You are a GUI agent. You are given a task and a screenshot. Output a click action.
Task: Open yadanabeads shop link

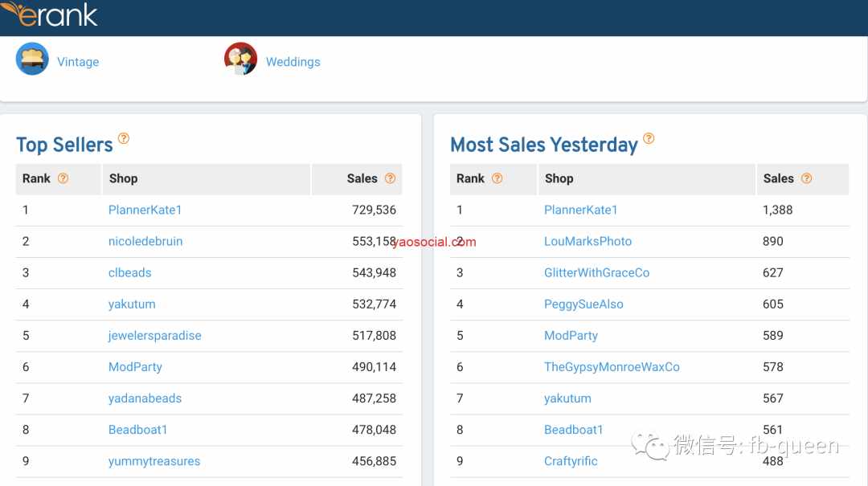tap(145, 398)
